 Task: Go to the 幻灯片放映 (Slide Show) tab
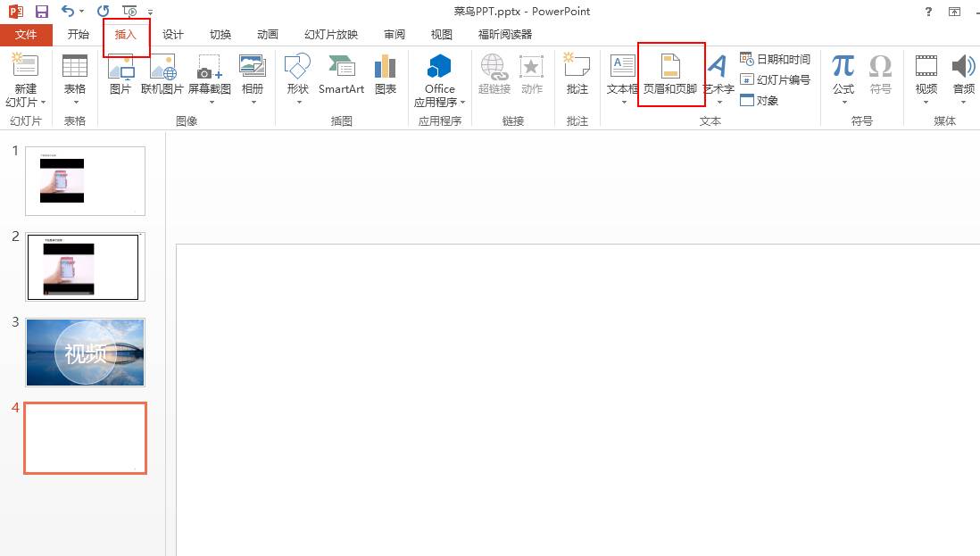tap(330, 34)
